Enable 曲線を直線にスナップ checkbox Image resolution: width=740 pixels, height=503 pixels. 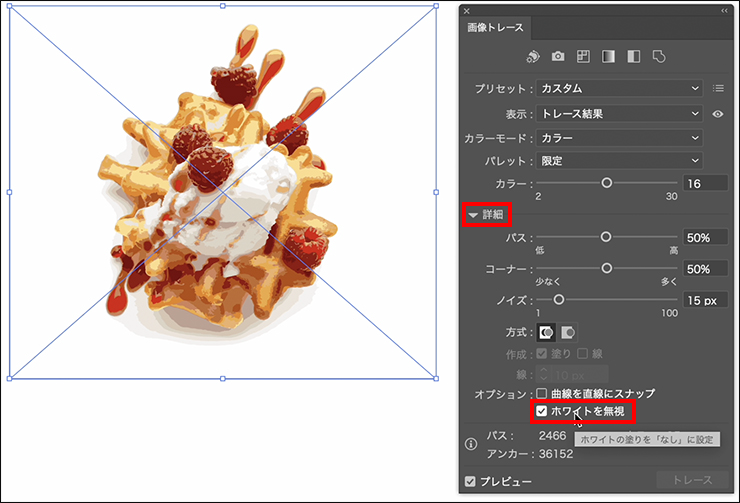(x=542, y=394)
